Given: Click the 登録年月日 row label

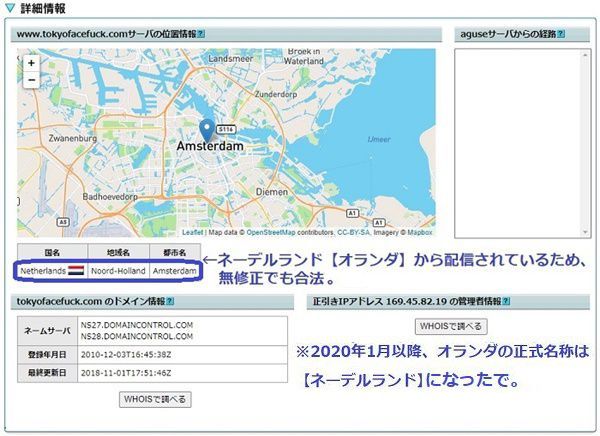Looking at the screenshot, I should (47, 355).
